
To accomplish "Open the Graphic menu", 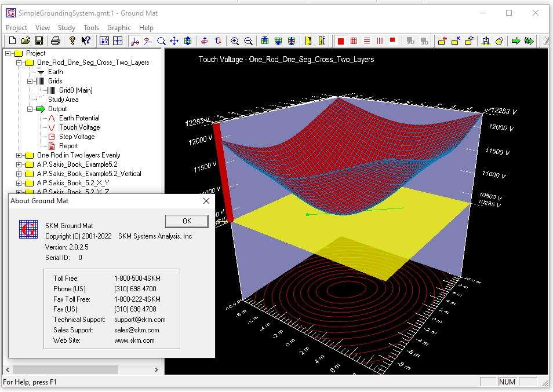I will coord(119,27).
